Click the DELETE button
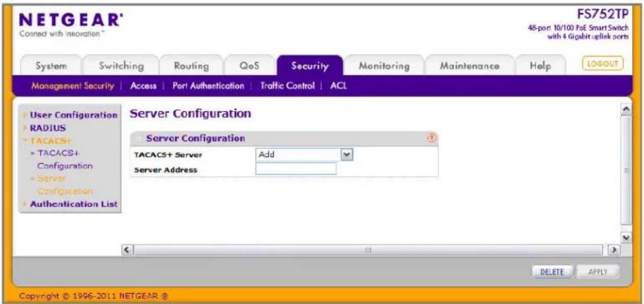Screen dimensions: 644x304 point(552,271)
